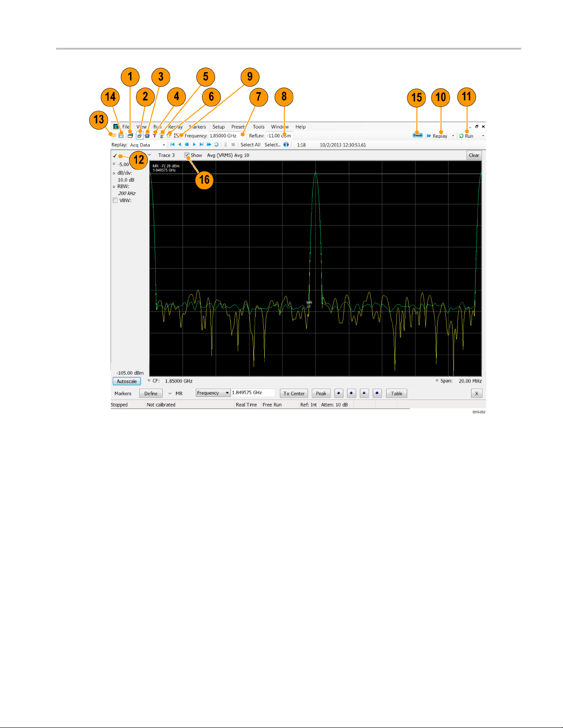Image resolution: width=563 pixels, height=728 pixels.
Task: Click the Save disk icon in the toolbar
Action: pyautogui.click(x=121, y=135)
